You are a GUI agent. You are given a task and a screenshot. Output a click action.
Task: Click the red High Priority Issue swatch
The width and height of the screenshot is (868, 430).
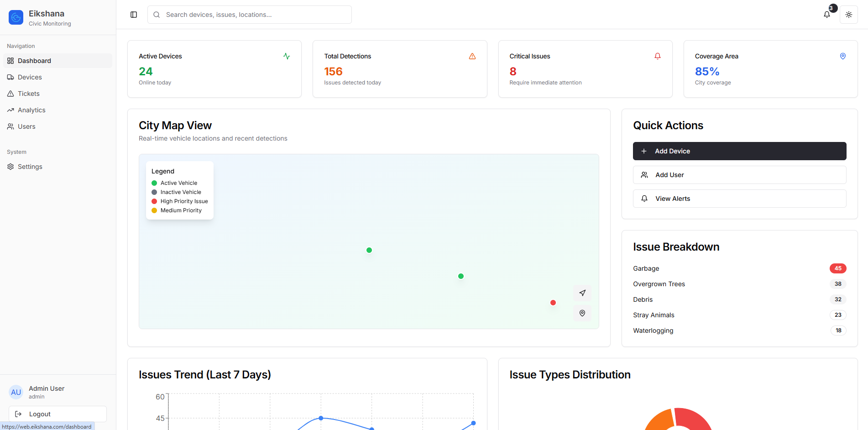coord(154,201)
